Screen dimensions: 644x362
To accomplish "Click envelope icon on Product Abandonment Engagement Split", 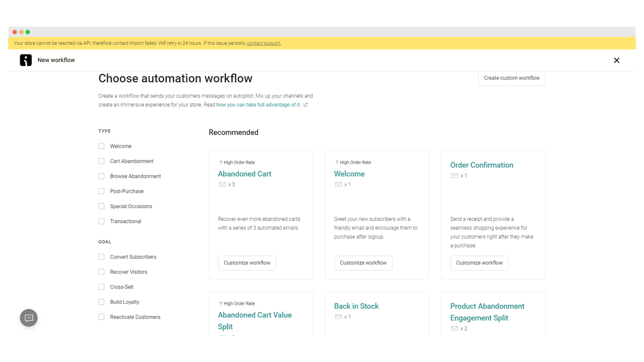I will click(x=454, y=328).
